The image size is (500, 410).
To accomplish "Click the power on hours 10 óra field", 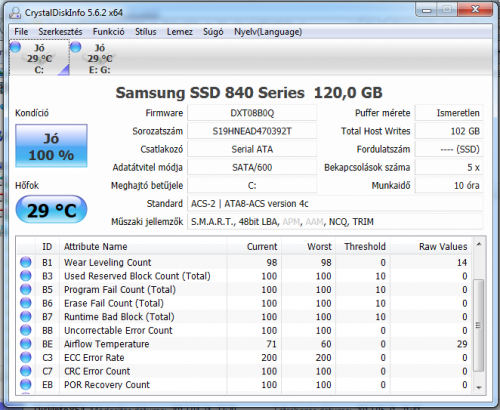I will 449,185.
